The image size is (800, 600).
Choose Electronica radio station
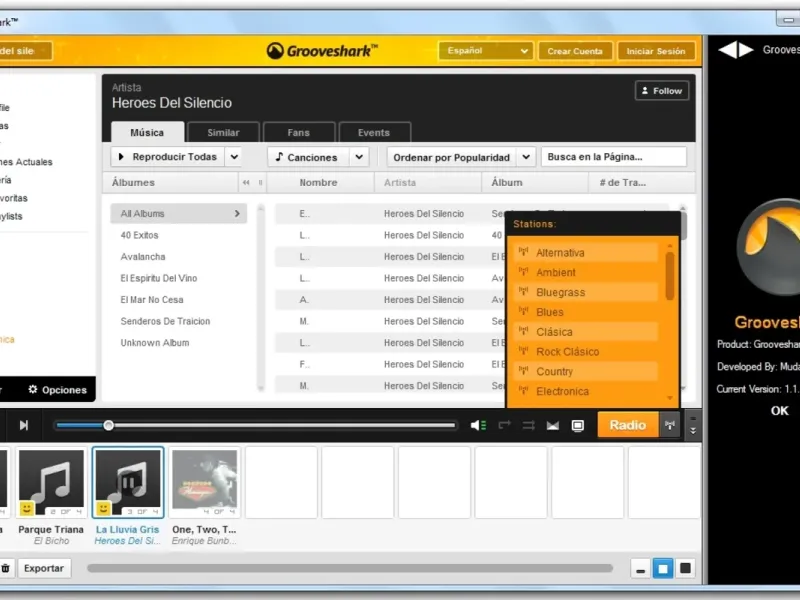coord(587,391)
